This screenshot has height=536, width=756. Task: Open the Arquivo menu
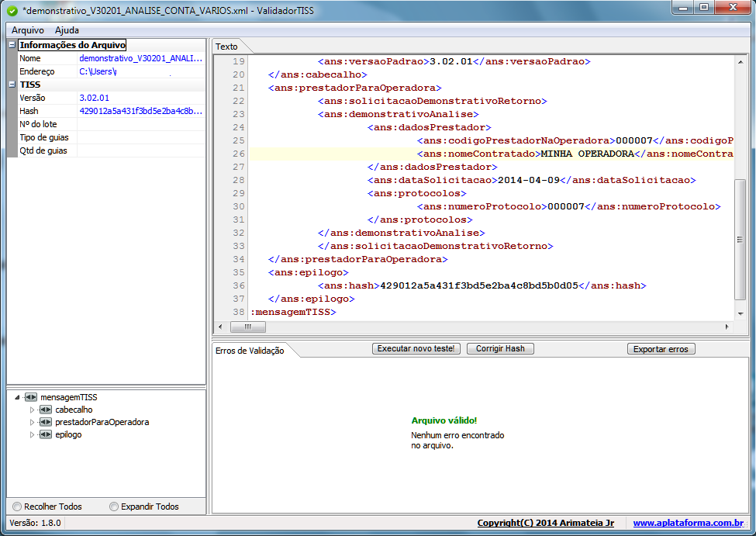tap(27, 30)
